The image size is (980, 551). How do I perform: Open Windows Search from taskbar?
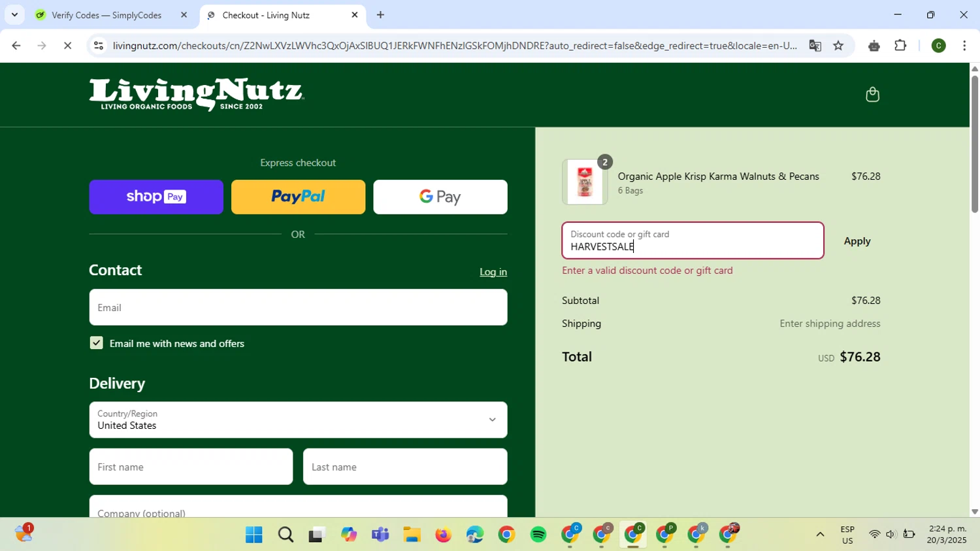coord(286,535)
